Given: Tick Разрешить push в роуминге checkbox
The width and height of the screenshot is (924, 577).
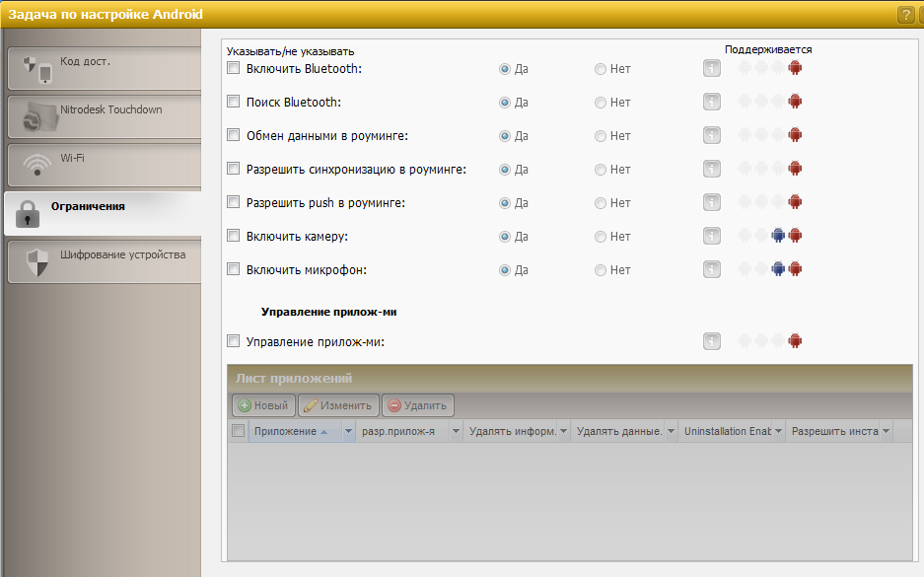Looking at the screenshot, I should pyautogui.click(x=234, y=202).
